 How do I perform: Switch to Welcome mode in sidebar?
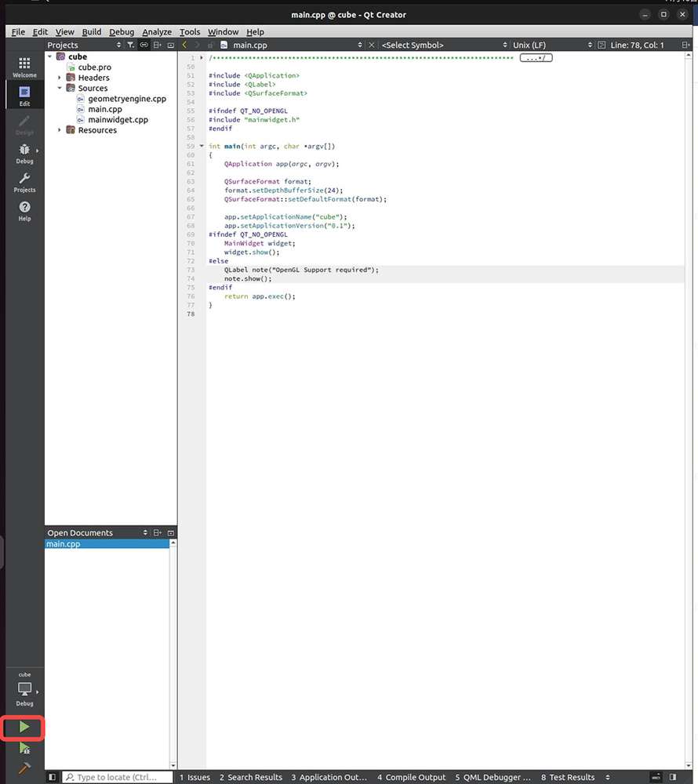pyautogui.click(x=24, y=67)
